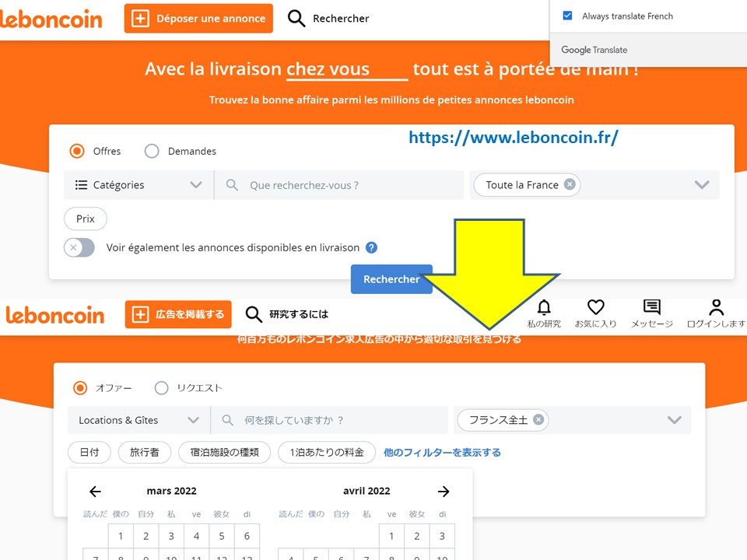This screenshot has width=747, height=560.
Task: Click the Japanese '広告を掲載する' button
Action: (178, 314)
